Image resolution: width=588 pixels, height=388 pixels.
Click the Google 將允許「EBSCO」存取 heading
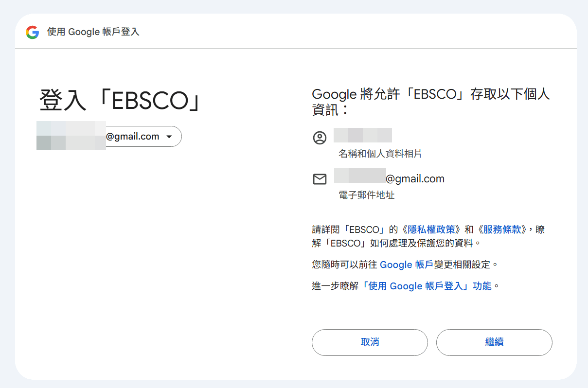[x=430, y=101]
